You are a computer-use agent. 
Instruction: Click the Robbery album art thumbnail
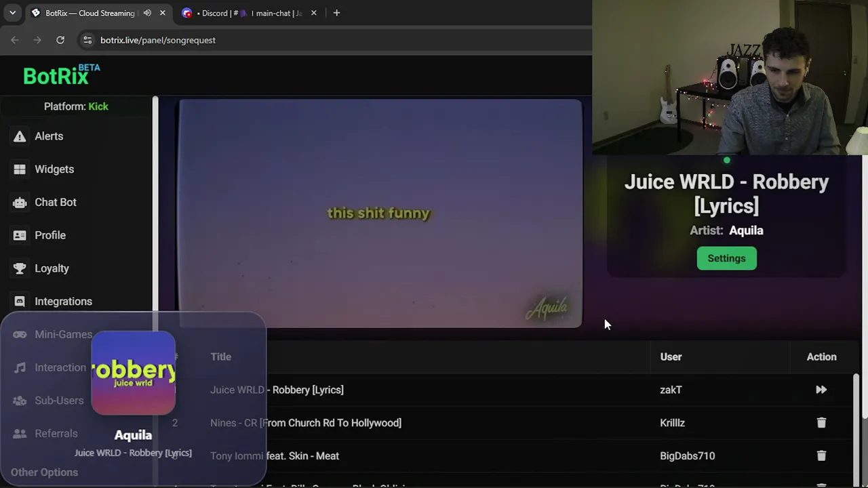(133, 373)
